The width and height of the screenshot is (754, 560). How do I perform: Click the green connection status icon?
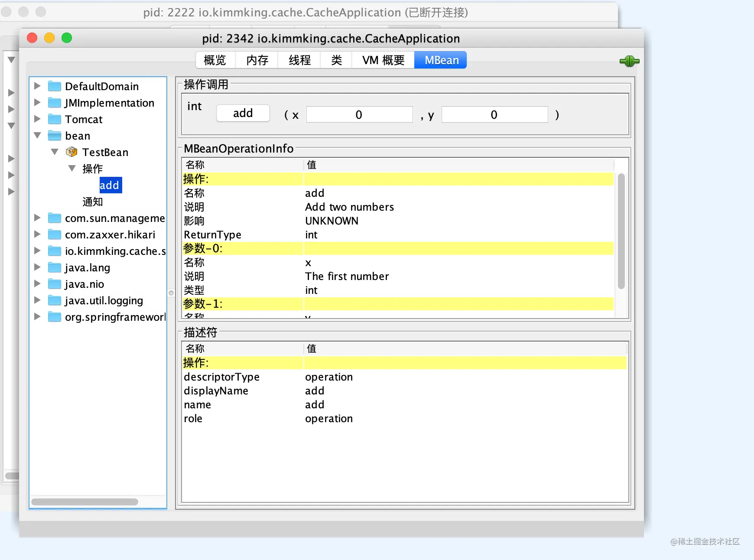(629, 61)
